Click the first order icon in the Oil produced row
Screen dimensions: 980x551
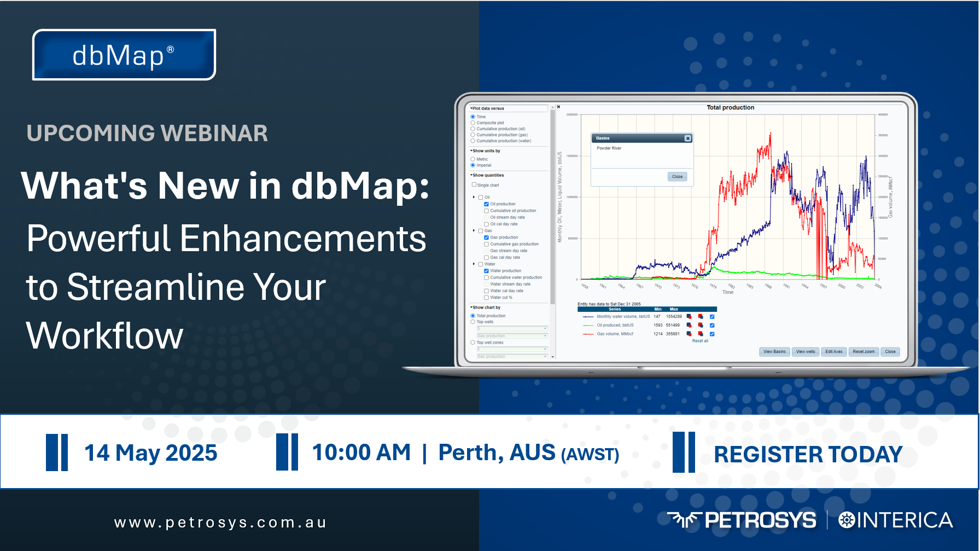689,325
